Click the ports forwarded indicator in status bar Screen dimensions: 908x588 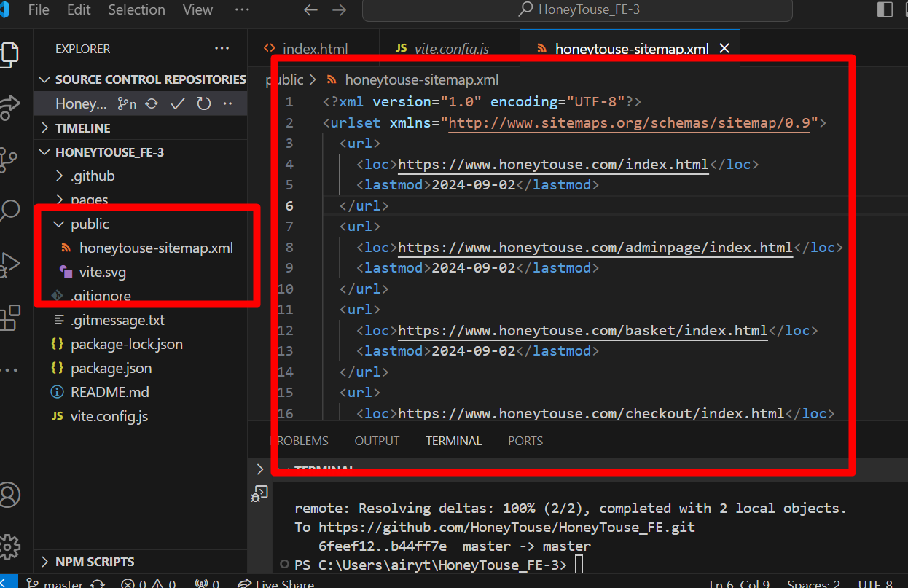[x=208, y=584]
